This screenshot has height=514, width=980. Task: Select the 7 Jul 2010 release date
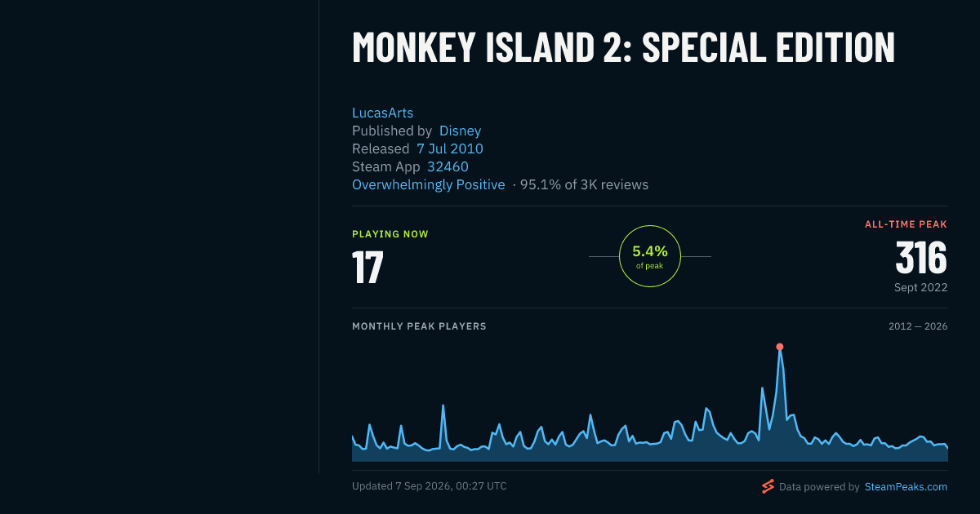pos(450,148)
